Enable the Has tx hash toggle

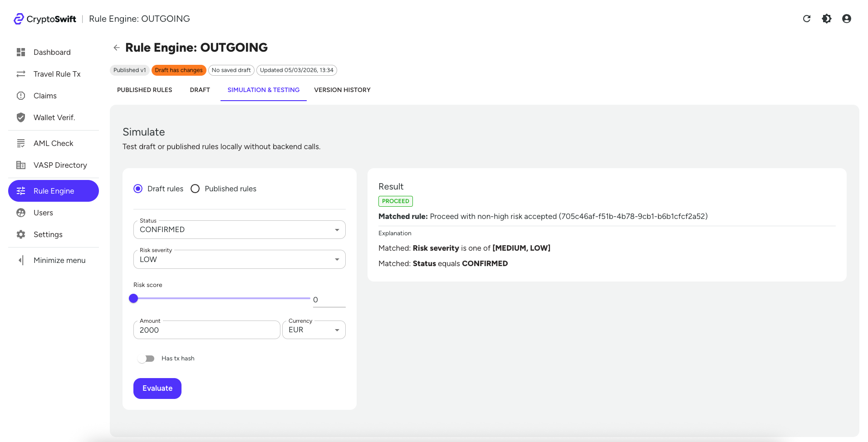[x=146, y=358]
